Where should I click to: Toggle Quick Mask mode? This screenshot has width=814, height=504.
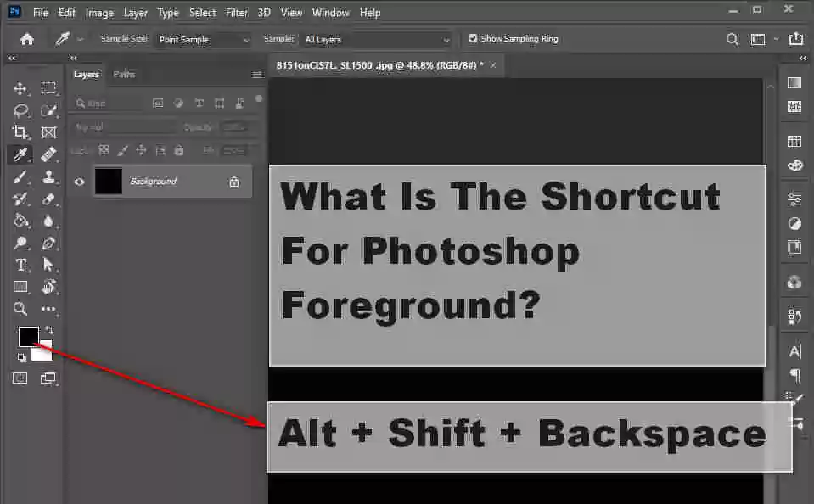coord(20,378)
